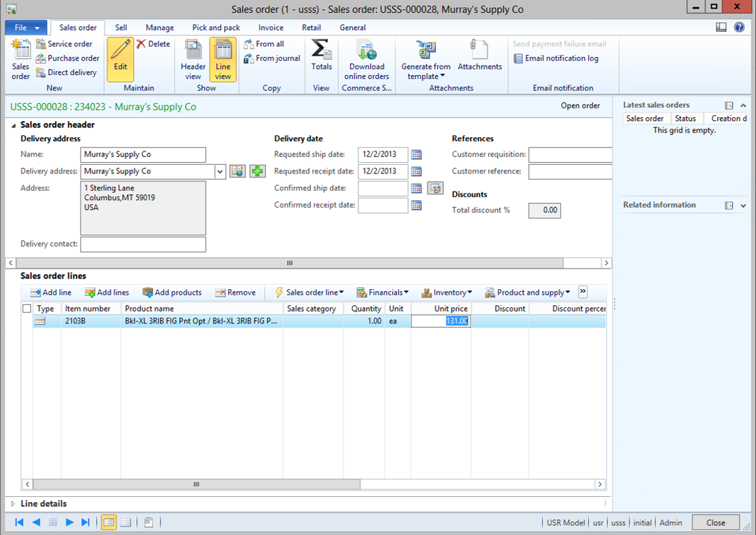The image size is (756, 535).
Task: Tick the select-all checkbox in lines grid
Action: [x=27, y=309]
